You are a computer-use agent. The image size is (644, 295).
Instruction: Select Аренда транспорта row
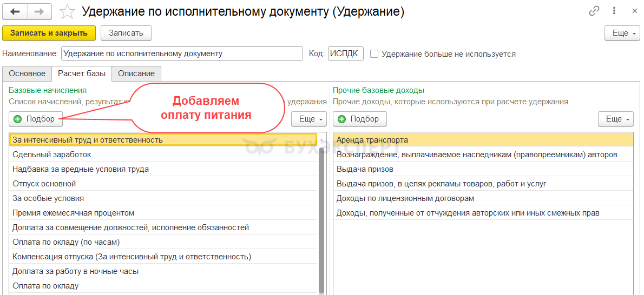[483, 140]
